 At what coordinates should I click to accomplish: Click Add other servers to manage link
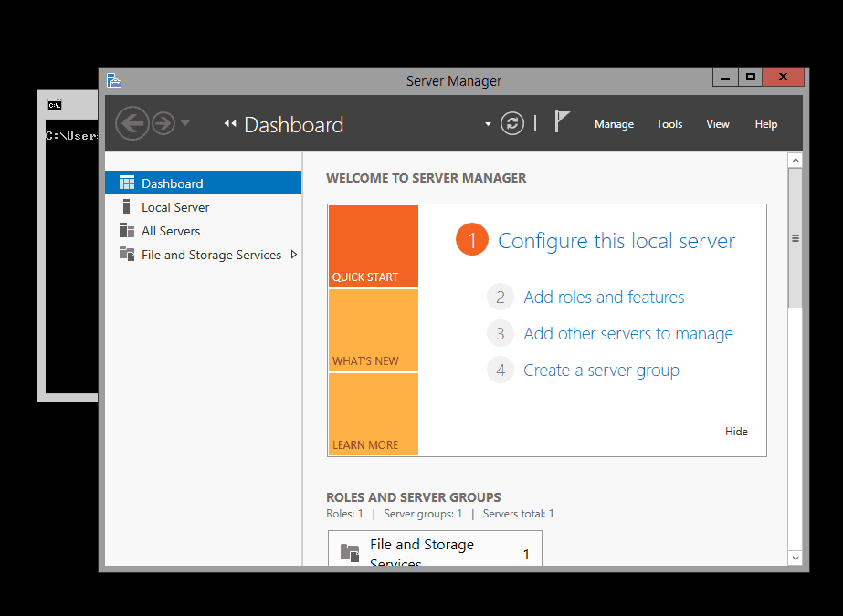[628, 333]
